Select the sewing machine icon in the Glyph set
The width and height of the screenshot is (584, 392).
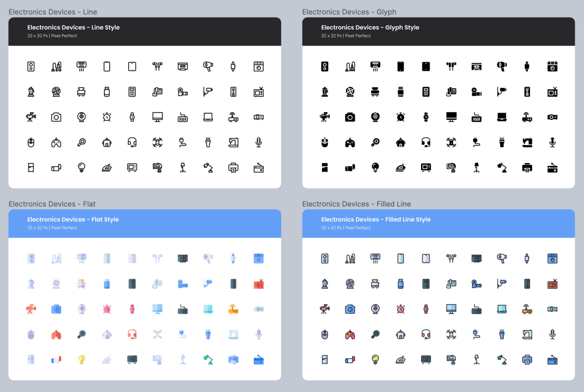click(x=527, y=142)
